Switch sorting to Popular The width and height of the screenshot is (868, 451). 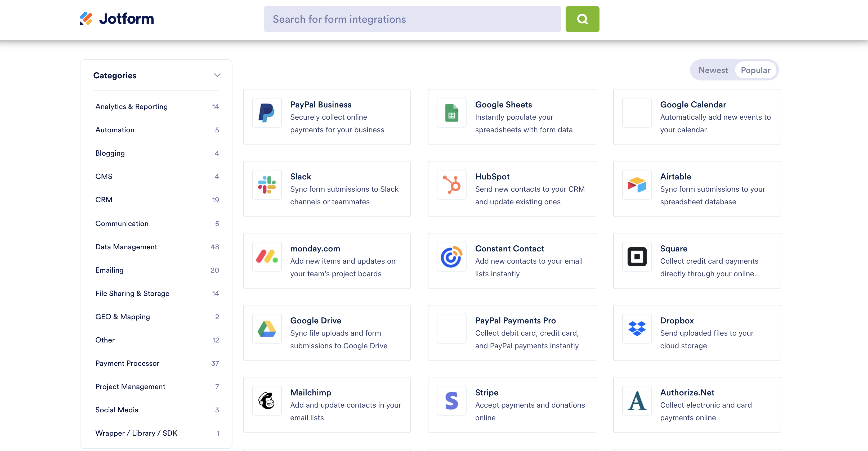pos(755,70)
